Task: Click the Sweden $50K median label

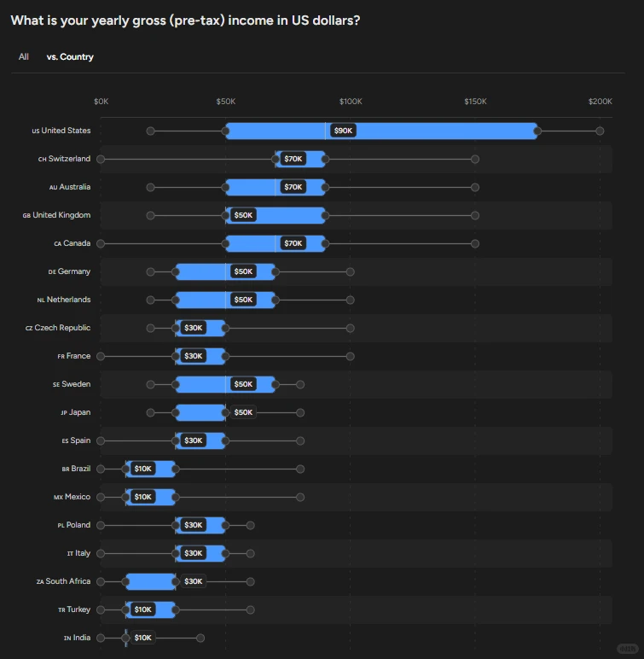Action: pyautogui.click(x=243, y=384)
